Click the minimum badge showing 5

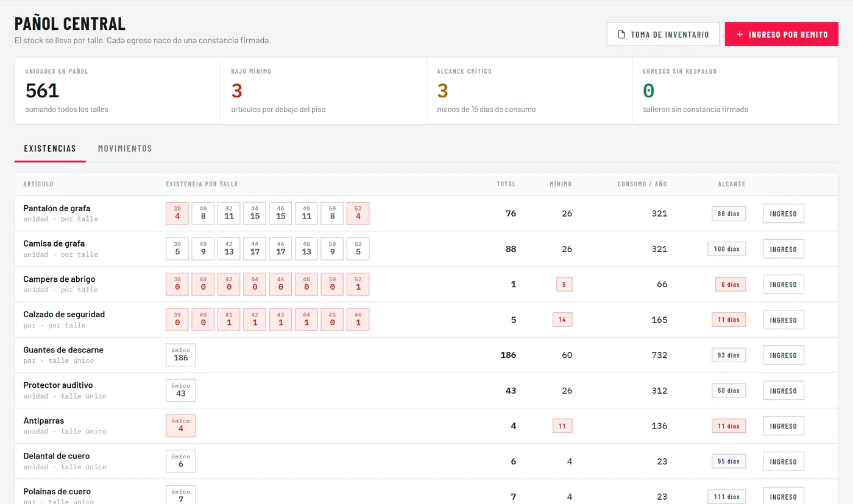coord(564,284)
